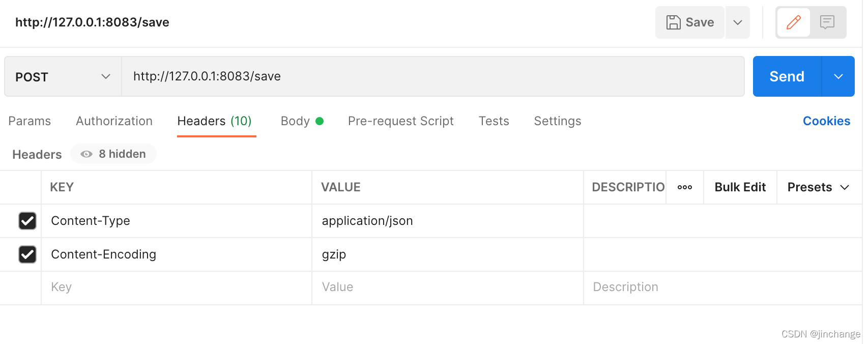Image resolution: width=868 pixels, height=344 pixels.
Task: Click the request URL input field
Action: coord(432,76)
